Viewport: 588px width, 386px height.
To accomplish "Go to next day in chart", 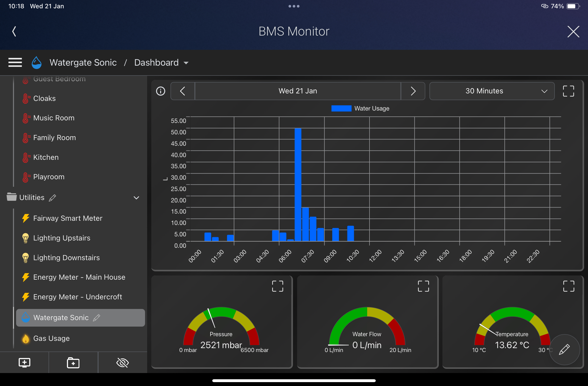I will (x=413, y=91).
